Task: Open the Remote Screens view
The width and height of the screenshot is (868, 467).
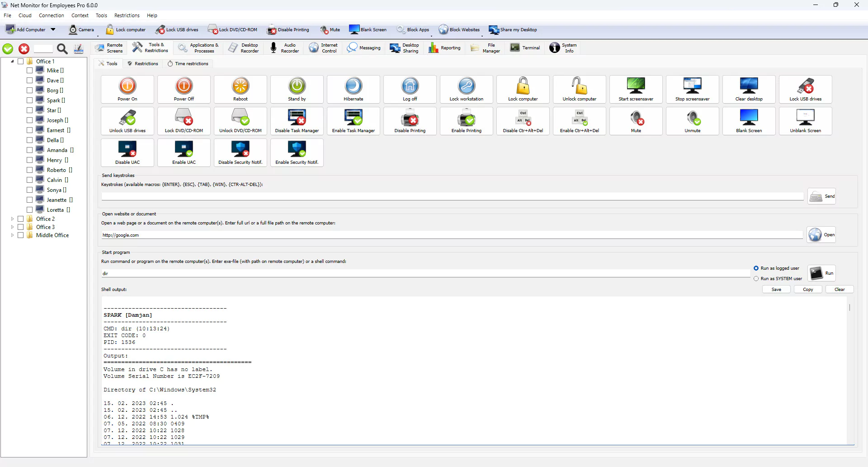Action: 108,48
